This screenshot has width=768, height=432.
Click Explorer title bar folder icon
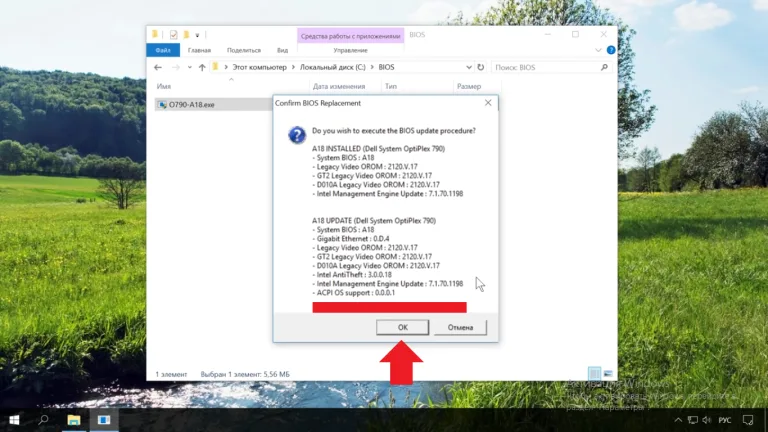[x=155, y=34]
